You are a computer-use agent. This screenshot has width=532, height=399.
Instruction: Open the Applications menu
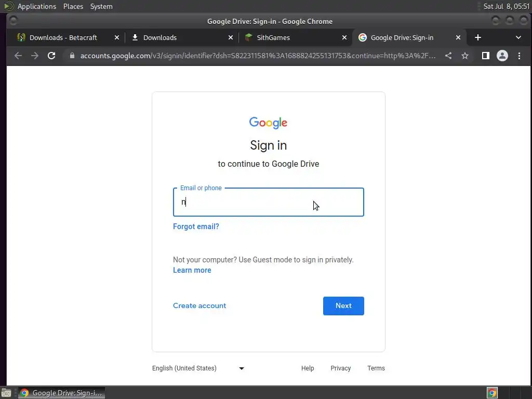(x=37, y=6)
